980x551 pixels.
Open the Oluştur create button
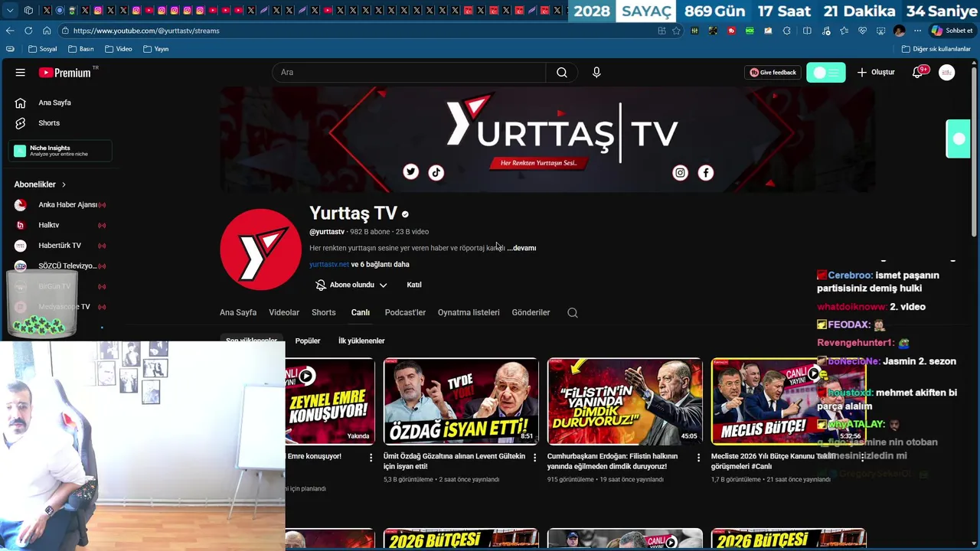(876, 73)
